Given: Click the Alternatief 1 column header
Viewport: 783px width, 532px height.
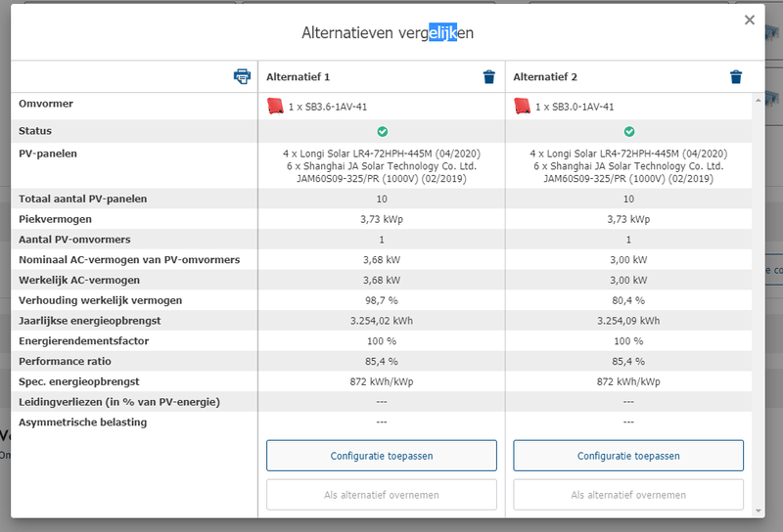Looking at the screenshot, I should 299,77.
